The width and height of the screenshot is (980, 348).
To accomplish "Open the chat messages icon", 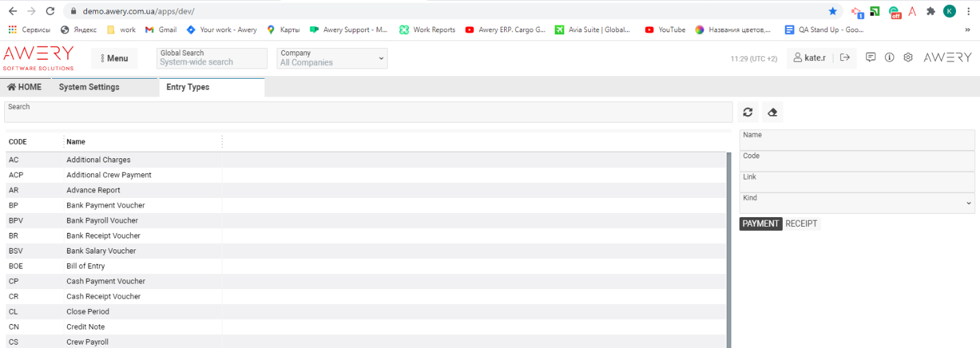I will tap(870, 58).
